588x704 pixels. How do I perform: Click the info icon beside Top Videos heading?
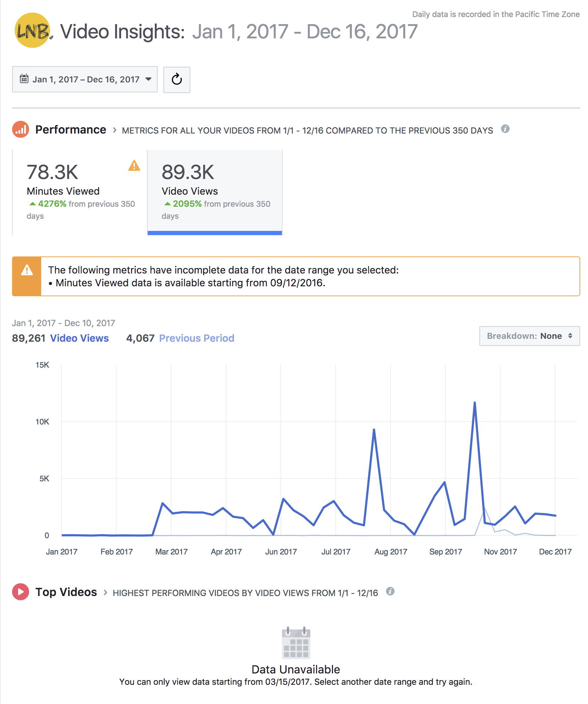point(390,591)
